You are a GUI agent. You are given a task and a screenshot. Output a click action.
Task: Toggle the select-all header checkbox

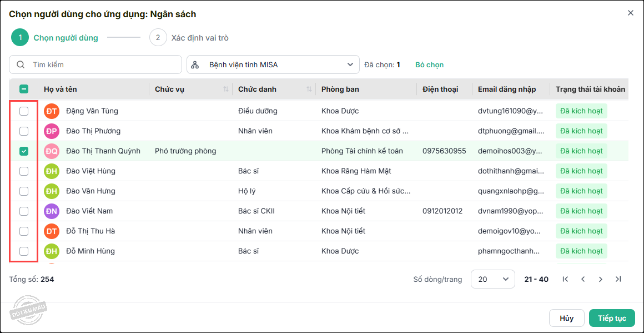pyautogui.click(x=24, y=89)
